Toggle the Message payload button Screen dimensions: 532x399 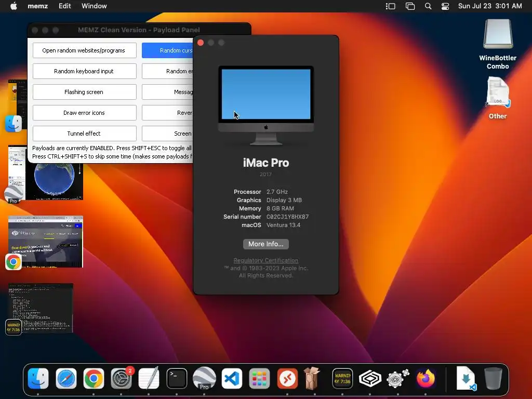(x=168, y=92)
